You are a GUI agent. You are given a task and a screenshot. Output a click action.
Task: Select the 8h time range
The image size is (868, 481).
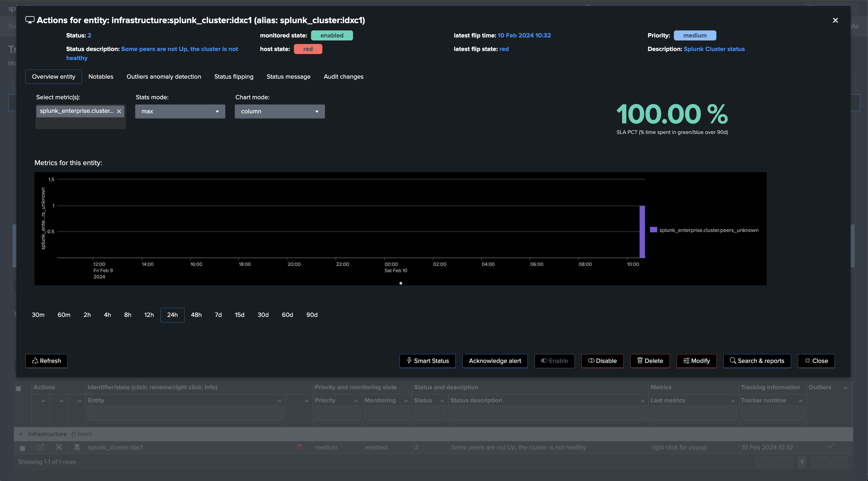(x=128, y=315)
